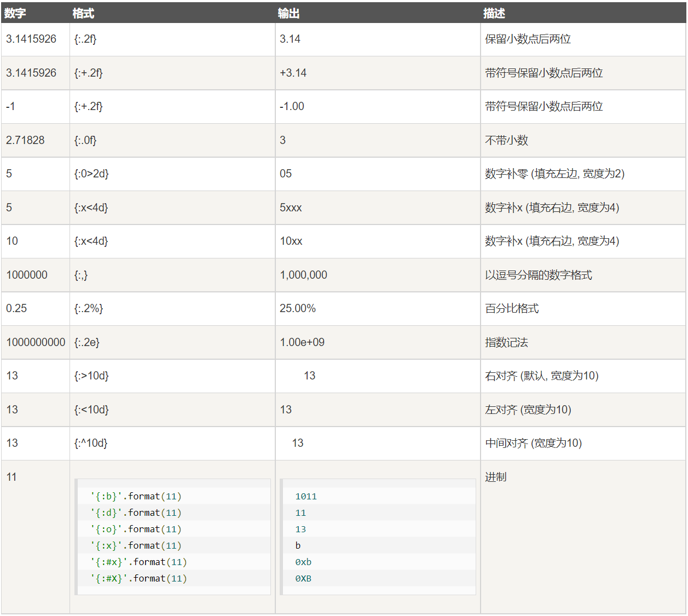Viewport: 688px width, 616px height.
Task: Click the description 右对齐 (默认, 宽度为10)
Action: pos(541,376)
